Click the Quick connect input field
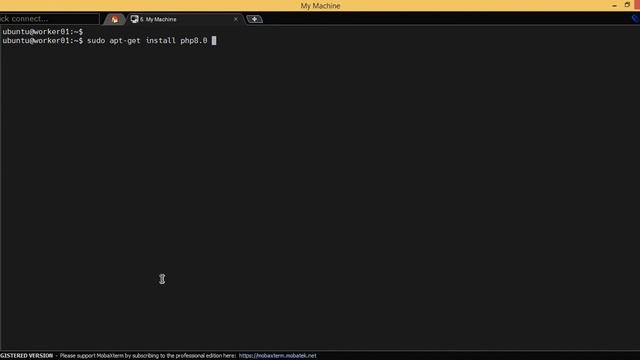The height and width of the screenshot is (360, 640). [49, 19]
